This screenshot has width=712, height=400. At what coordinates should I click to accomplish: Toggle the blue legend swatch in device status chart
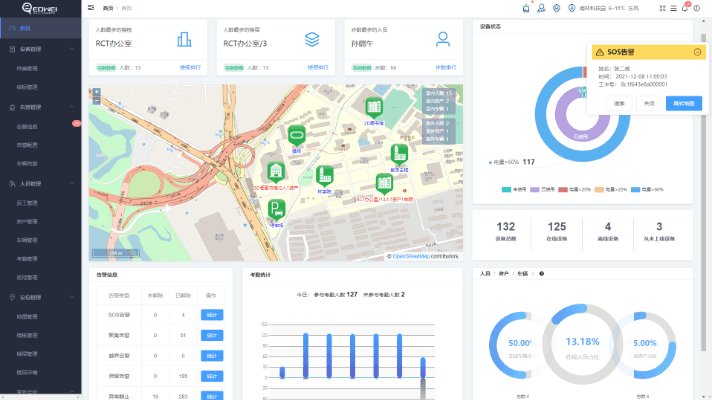click(635, 189)
